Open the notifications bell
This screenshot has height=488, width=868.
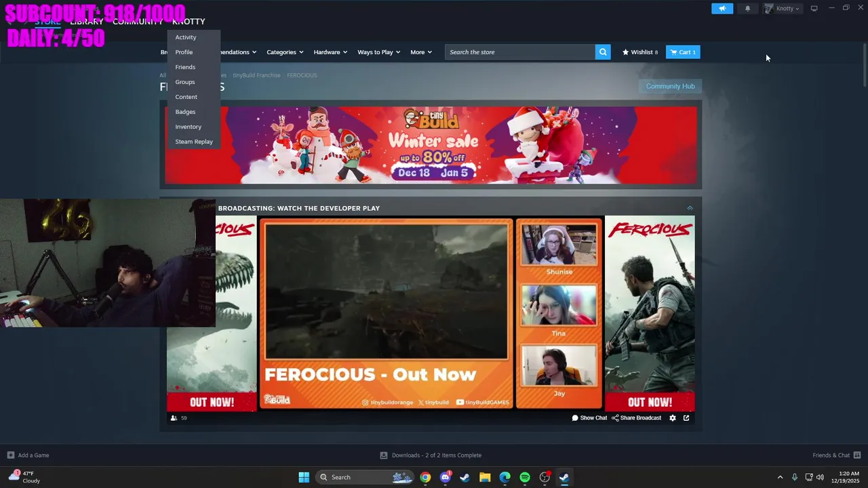748,8
